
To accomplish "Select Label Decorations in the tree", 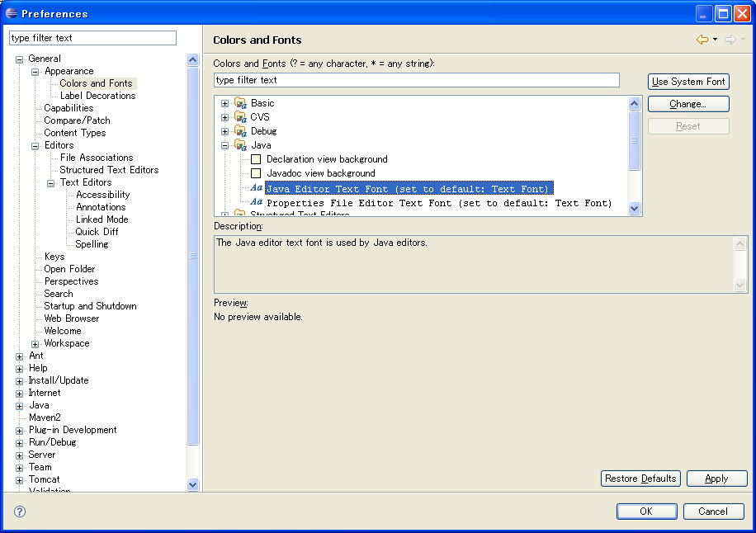I will click(97, 96).
